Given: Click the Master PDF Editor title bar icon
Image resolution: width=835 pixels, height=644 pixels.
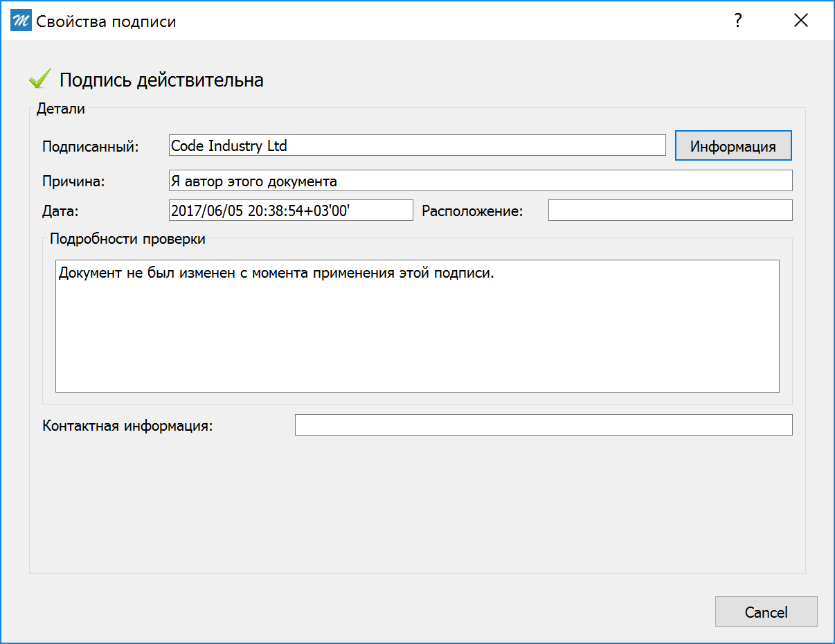Looking at the screenshot, I should tap(21, 21).
